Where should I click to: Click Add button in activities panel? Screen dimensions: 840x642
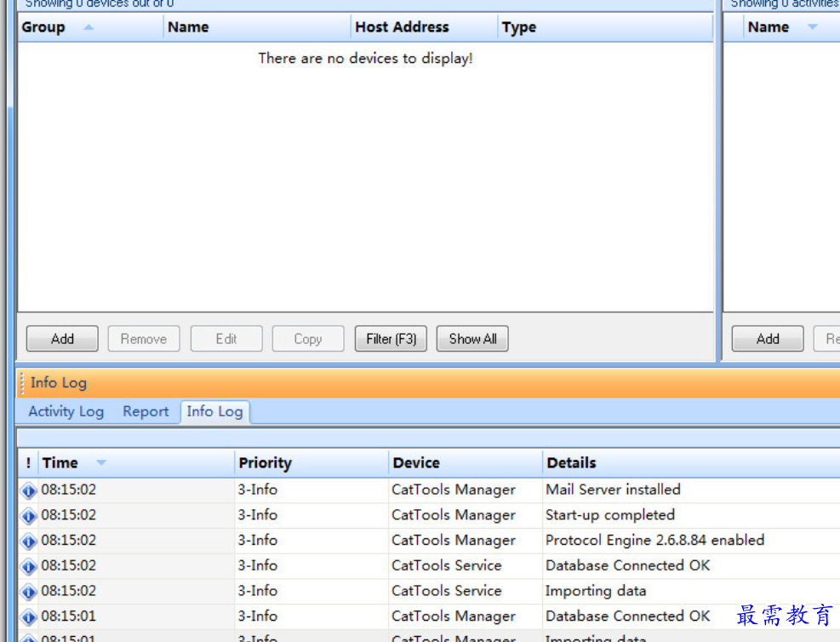pos(768,339)
